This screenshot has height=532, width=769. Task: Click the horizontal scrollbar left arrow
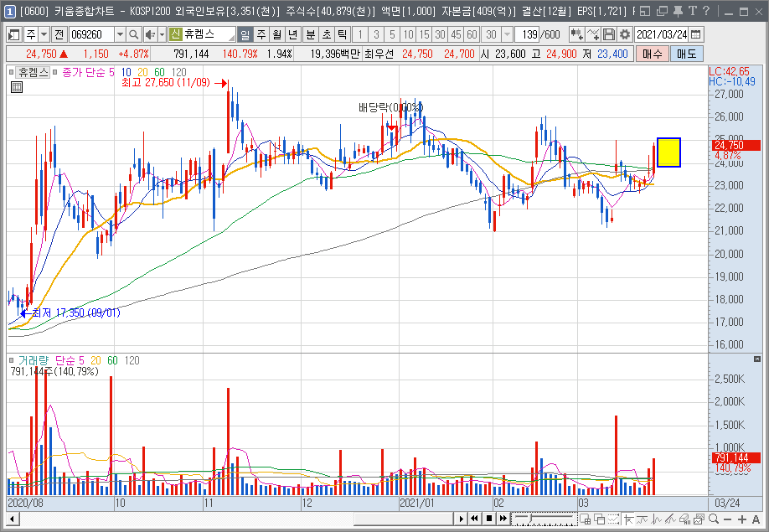tap(12, 519)
